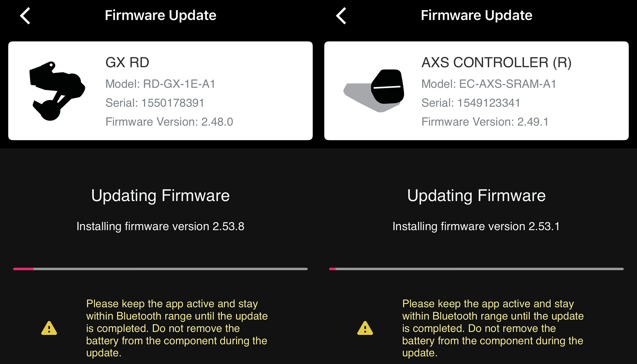Select the AXS CONTROLLER (R) device name
This screenshot has height=364, width=637.
[497, 62]
